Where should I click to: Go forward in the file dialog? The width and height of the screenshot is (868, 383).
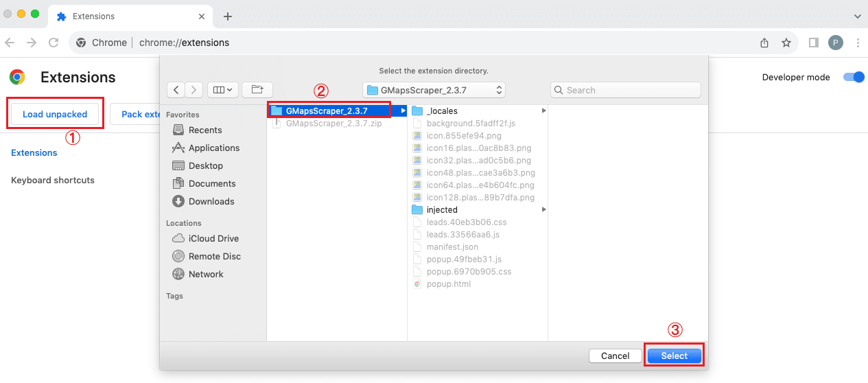(x=194, y=90)
